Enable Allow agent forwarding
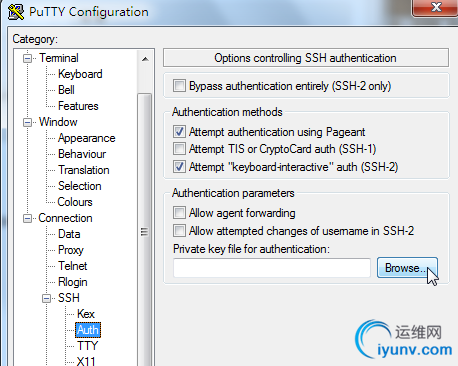458x366 pixels. (179, 213)
